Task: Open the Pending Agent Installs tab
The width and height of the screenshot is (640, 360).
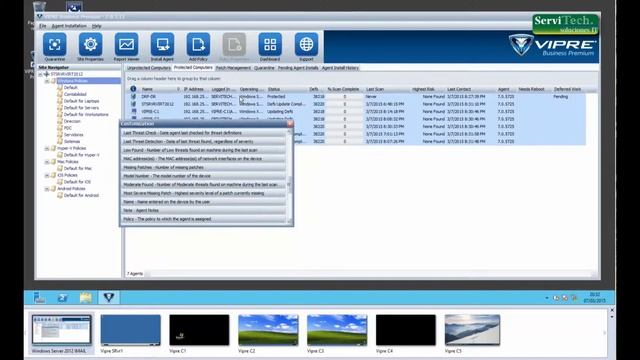Action: 298,68
